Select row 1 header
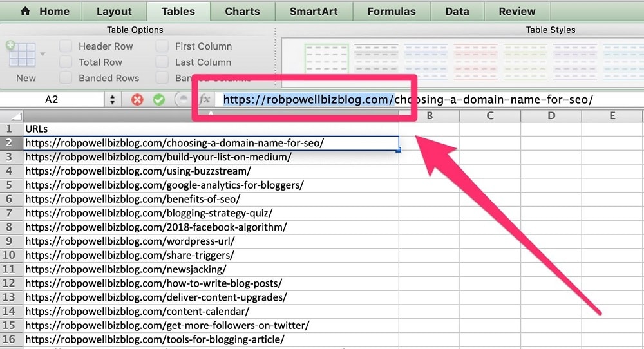 11,129
